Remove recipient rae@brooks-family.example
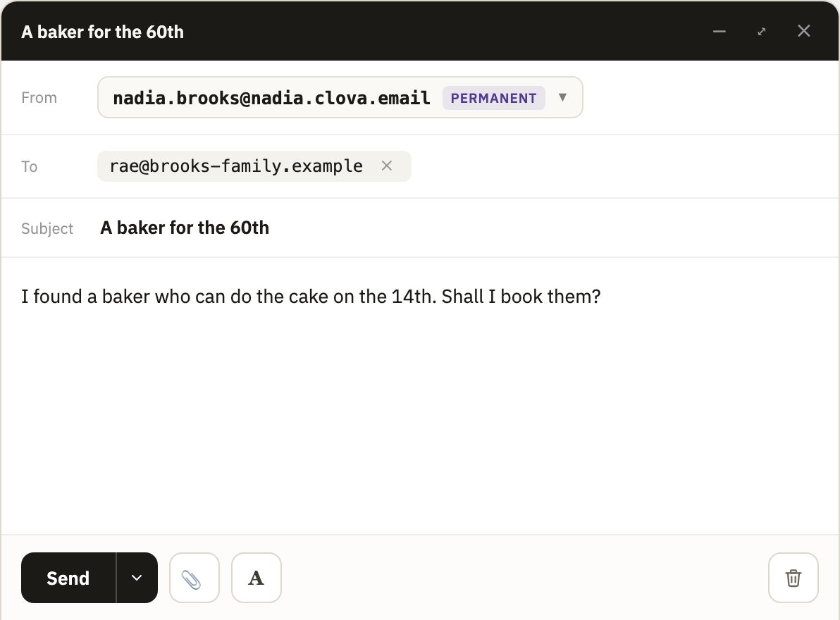Image resolution: width=840 pixels, height=620 pixels. click(x=387, y=166)
